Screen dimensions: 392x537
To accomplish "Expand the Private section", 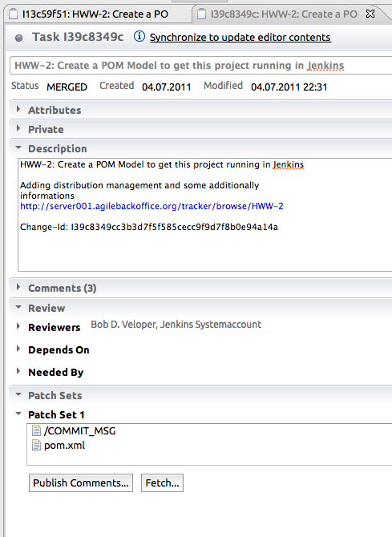I will point(18,128).
